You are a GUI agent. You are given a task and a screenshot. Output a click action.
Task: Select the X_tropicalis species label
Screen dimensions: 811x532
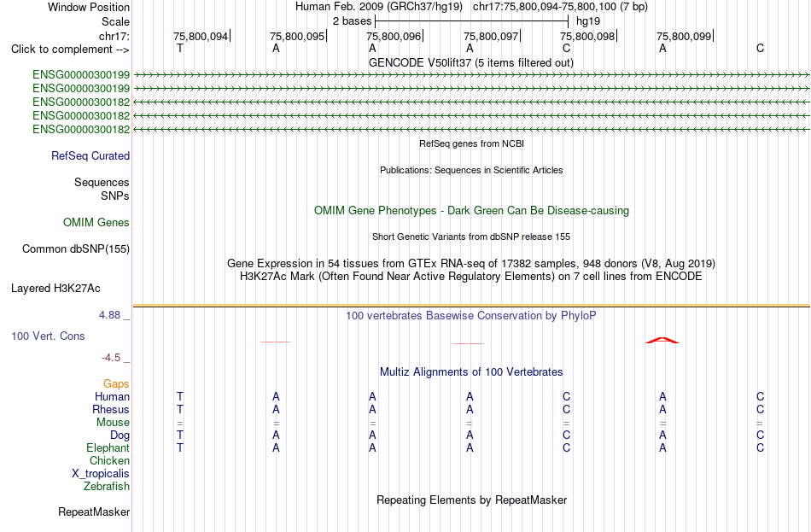(101, 474)
